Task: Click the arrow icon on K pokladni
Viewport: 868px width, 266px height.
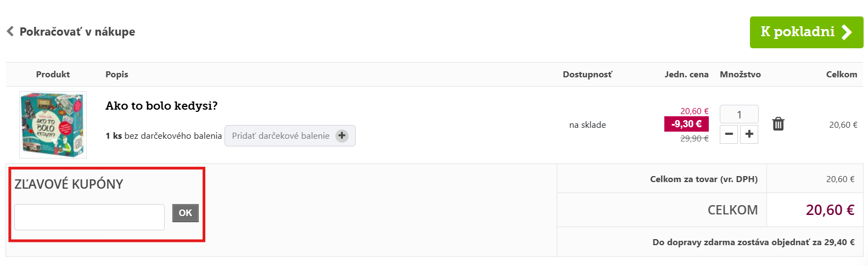Action: tap(847, 32)
